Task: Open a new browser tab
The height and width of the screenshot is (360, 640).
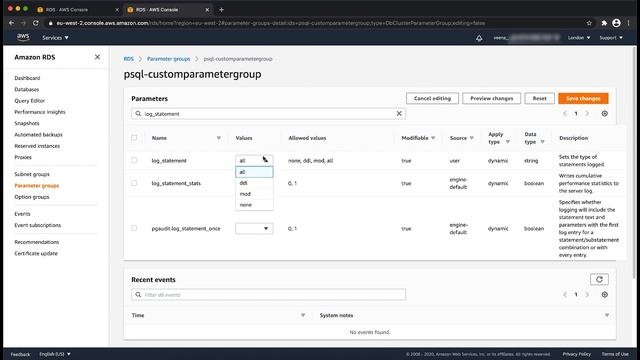Action: 222,9
